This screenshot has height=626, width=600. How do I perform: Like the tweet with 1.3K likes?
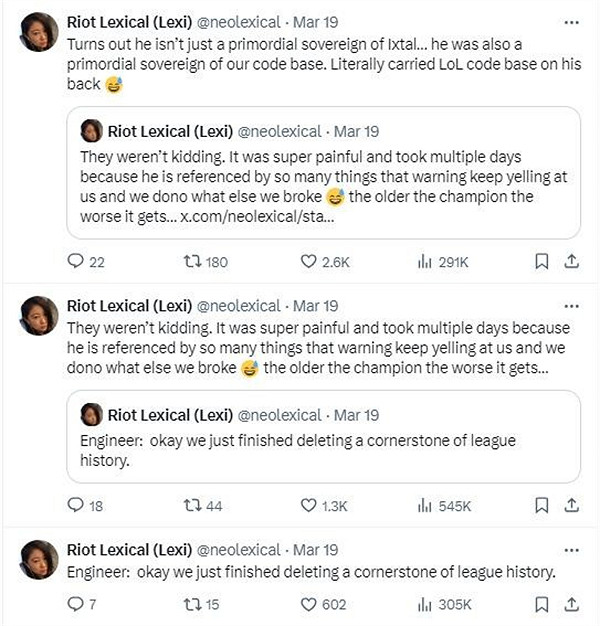tap(309, 506)
